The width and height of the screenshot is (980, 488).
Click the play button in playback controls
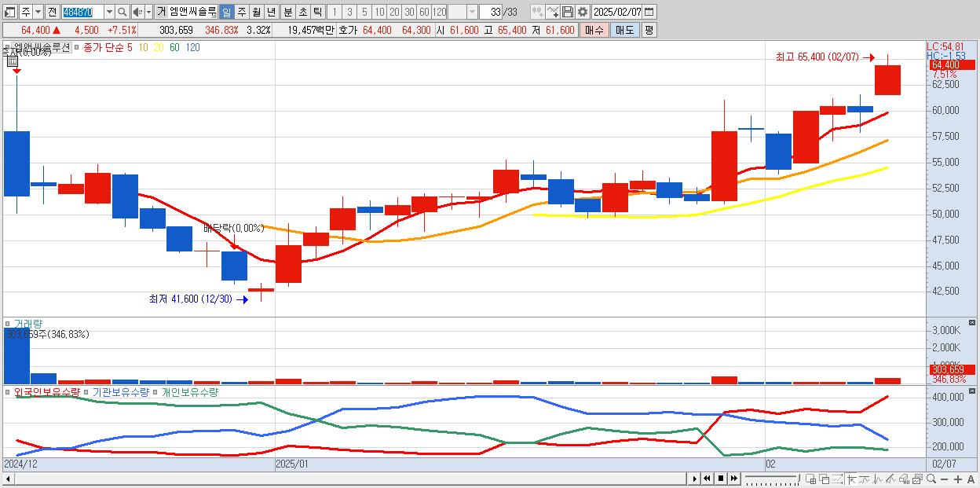694,479
